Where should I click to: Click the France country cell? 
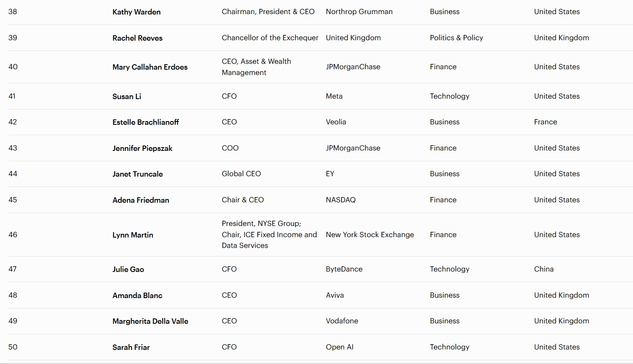[545, 122]
